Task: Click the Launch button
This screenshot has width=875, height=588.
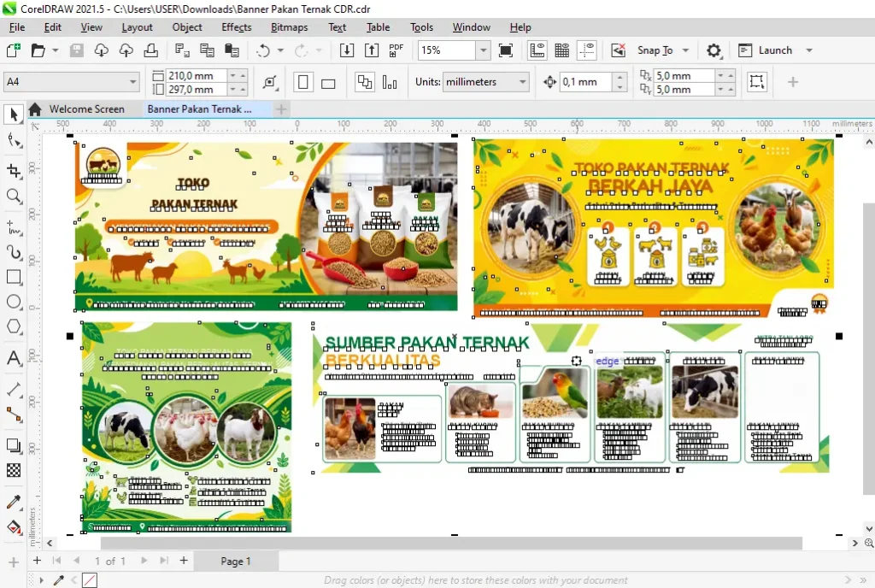Action: tap(766, 50)
